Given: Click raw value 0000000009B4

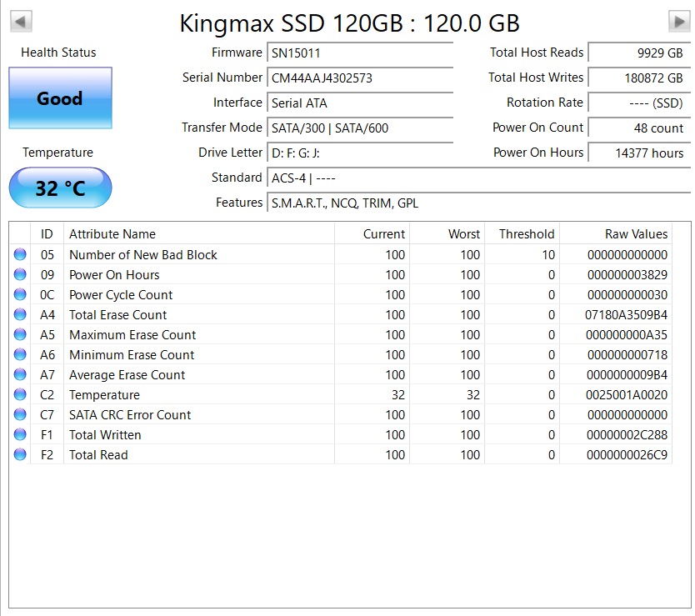Looking at the screenshot, I should [627, 375].
